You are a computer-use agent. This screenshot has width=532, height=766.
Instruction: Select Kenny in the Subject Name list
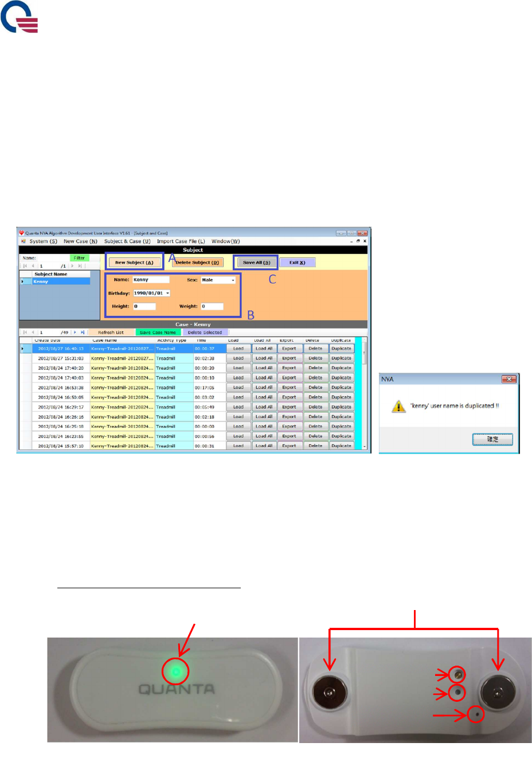point(61,282)
